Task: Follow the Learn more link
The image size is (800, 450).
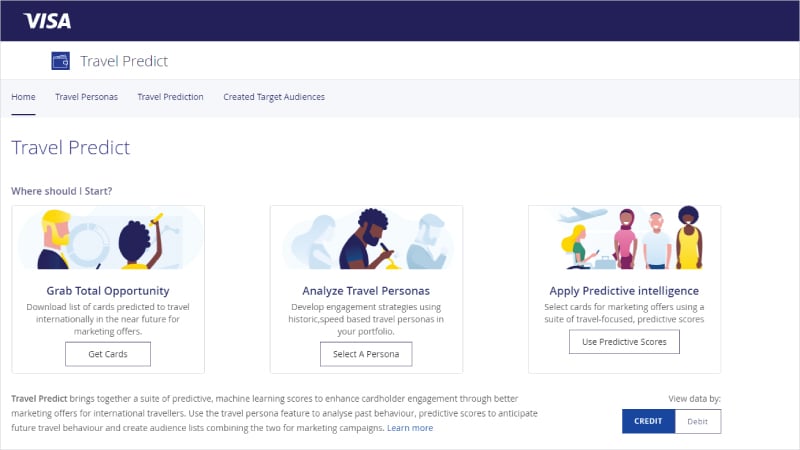Action: [410, 428]
